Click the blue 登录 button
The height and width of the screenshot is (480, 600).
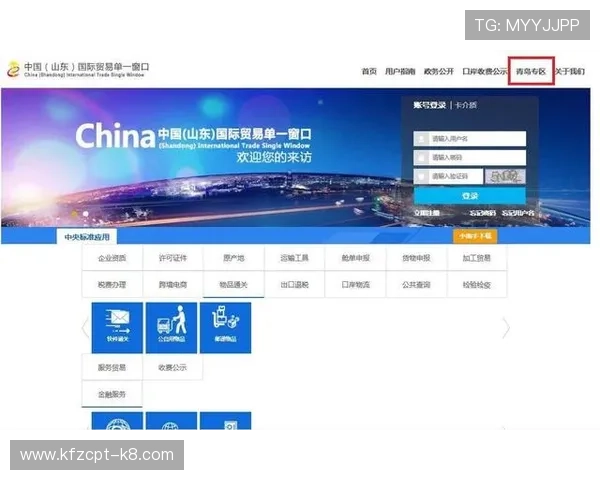point(470,196)
